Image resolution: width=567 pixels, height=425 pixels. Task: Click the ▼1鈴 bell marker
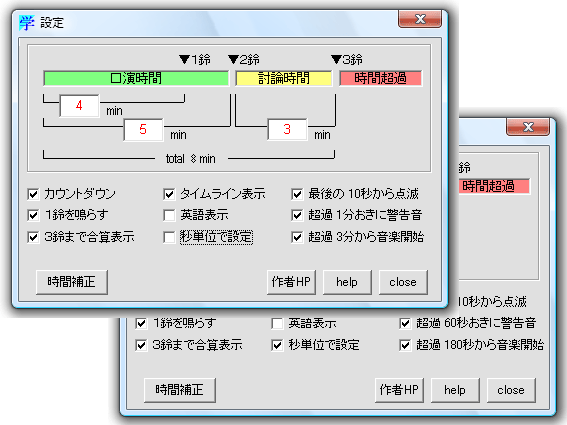[x=195, y=59]
